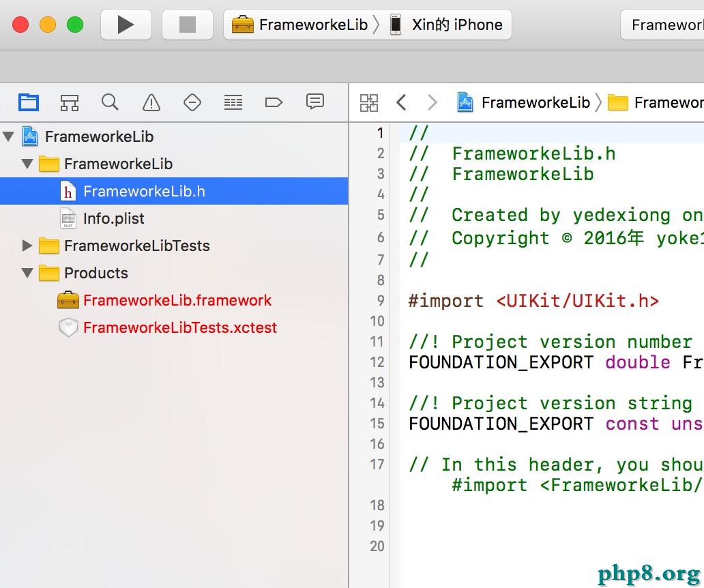Collapse the FrameworkeLib folder group
704x588 pixels.
click(x=27, y=164)
